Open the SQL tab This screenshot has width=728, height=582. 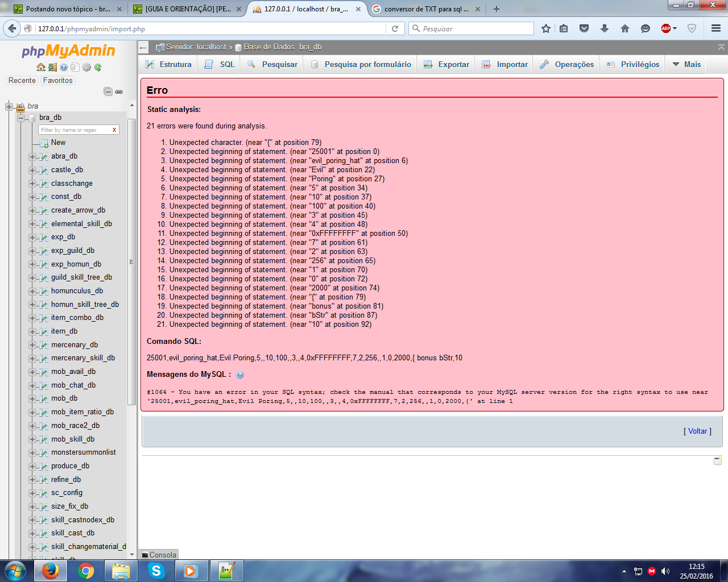[x=220, y=64]
